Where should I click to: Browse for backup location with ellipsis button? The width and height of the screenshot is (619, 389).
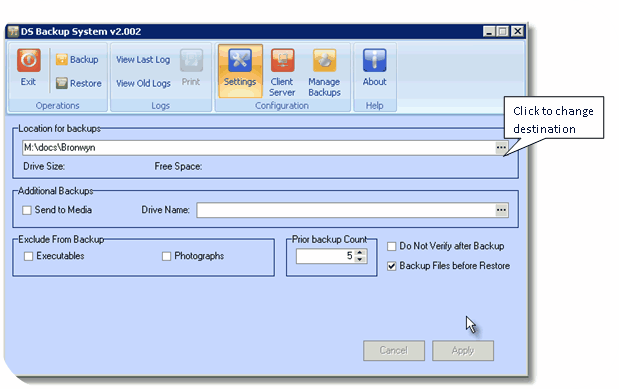[501, 148]
